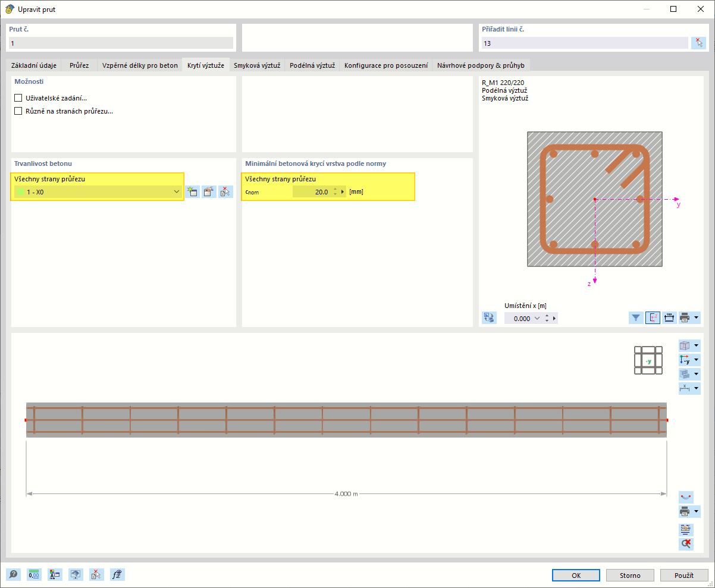Open help icon in bottom toolbar
The height and width of the screenshot is (588, 715).
[x=13, y=574]
